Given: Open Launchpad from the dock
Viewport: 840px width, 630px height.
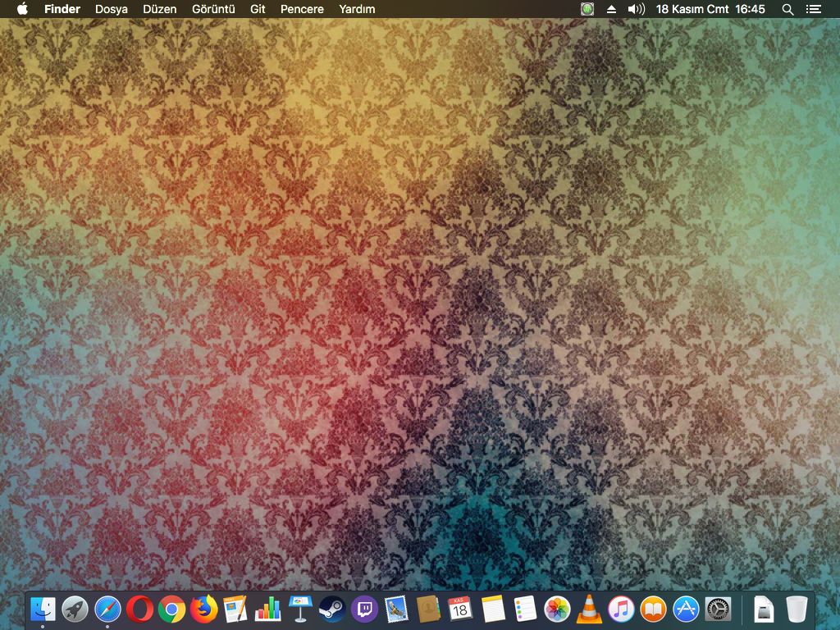Looking at the screenshot, I should (x=75, y=609).
